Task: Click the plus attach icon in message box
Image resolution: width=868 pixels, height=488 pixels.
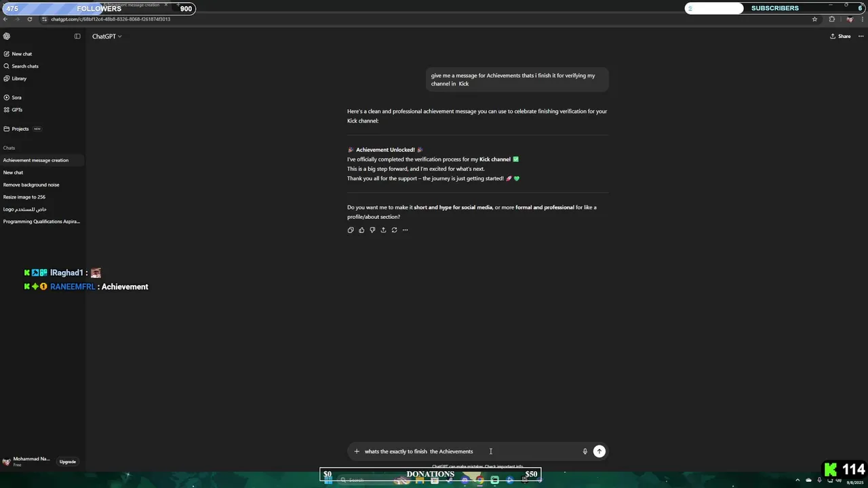Action: tap(357, 451)
